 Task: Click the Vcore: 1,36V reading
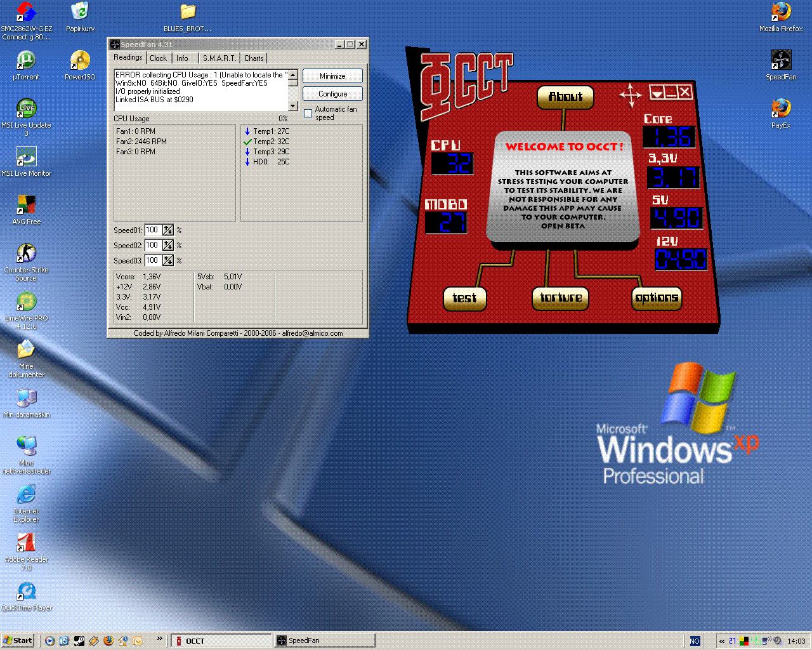point(138,277)
